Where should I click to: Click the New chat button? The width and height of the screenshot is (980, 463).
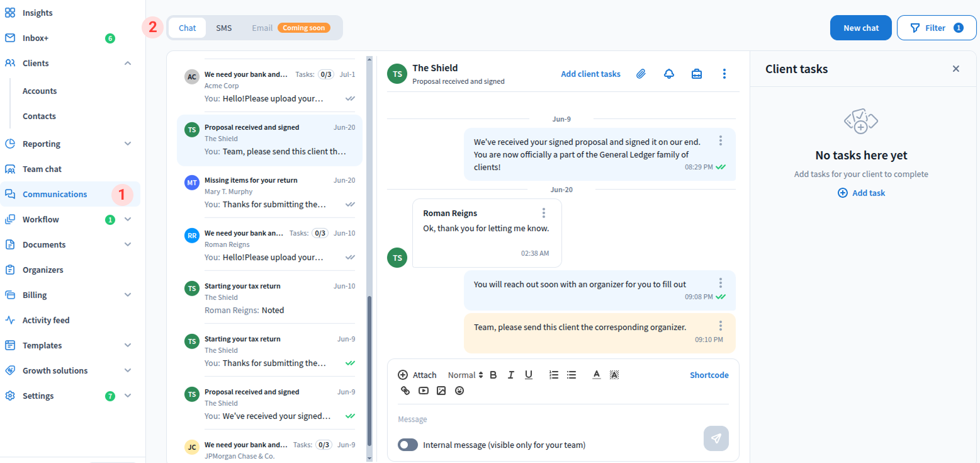coord(860,28)
